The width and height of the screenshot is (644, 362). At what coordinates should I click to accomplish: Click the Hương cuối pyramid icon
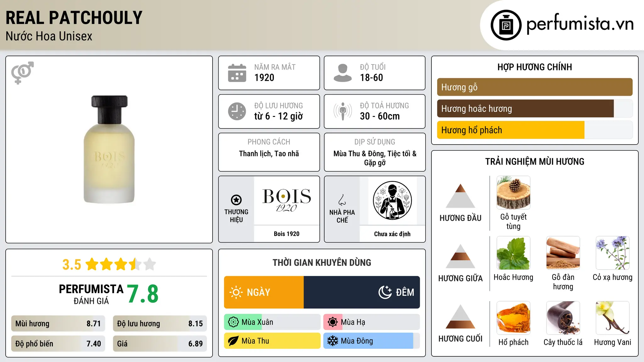click(460, 316)
